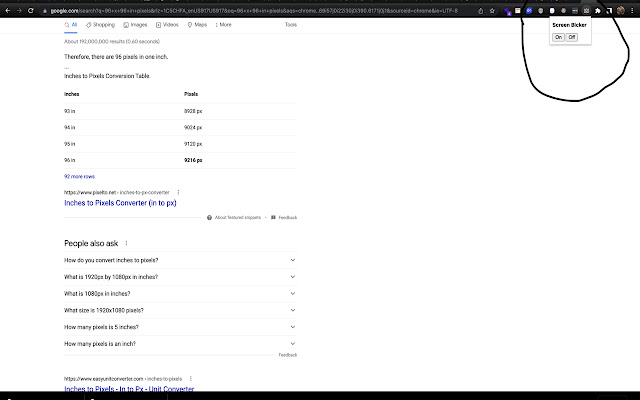Open options menu next to pixelto.net URL
Viewport: 640px width, 400px height.
tap(178, 192)
